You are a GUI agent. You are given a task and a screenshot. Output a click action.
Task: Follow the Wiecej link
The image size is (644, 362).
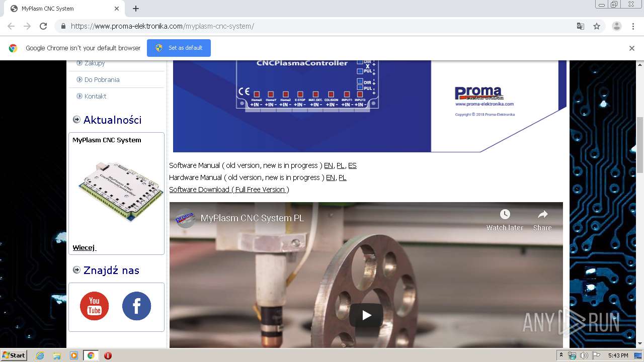pos(84,248)
